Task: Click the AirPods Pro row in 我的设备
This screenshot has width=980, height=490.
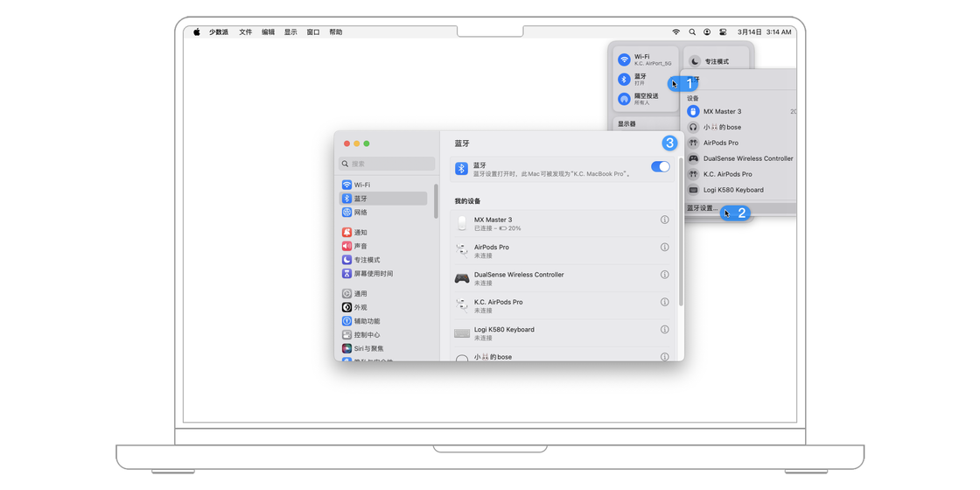Action: [563, 251]
